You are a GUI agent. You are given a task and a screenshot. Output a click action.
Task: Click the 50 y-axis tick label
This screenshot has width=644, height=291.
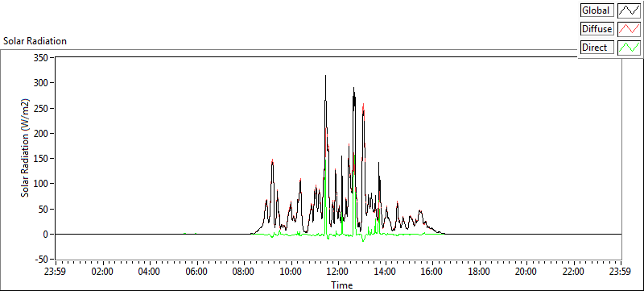pyautogui.click(x=43, y=209)
